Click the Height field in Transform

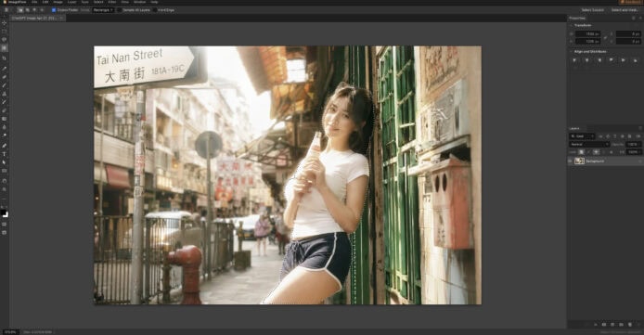point(587,42)
